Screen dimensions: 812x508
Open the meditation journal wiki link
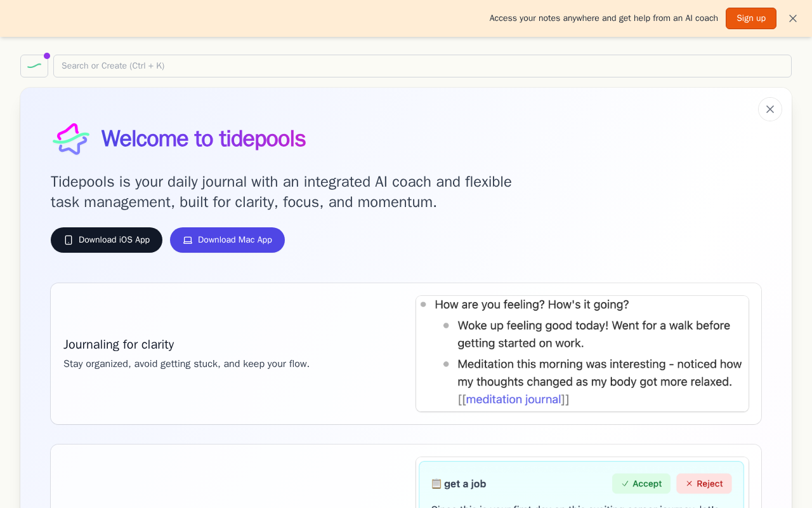[x=513, y=399]
